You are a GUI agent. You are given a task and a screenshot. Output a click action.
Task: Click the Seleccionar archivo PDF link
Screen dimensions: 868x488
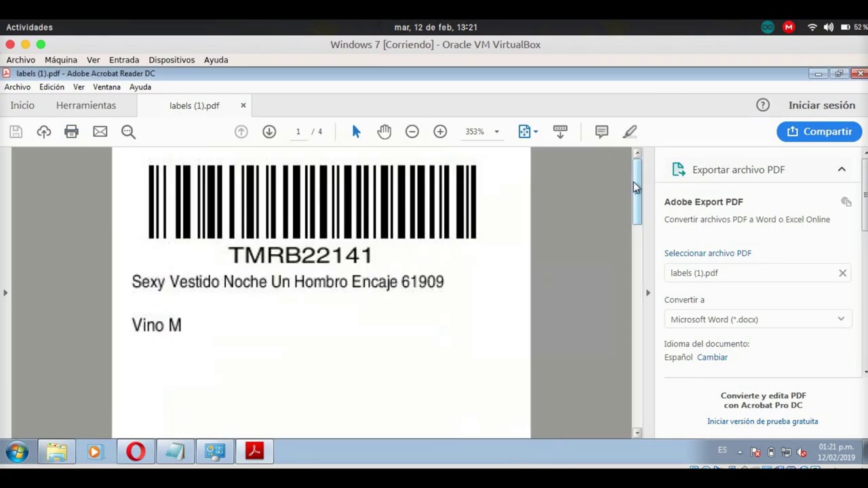[708, 253]
